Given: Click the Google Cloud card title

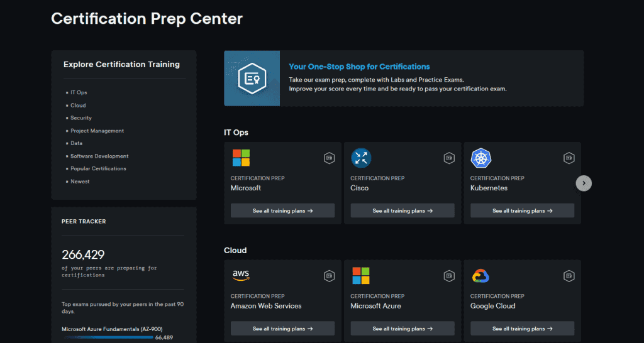Looking at the screenshot, I should point(492,306).
